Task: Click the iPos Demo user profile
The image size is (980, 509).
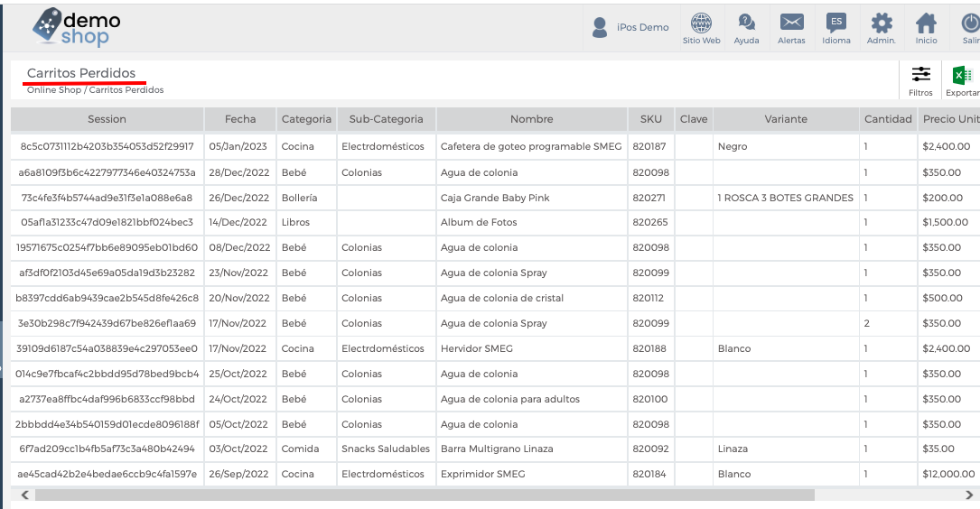Action: tap(630, 27)
